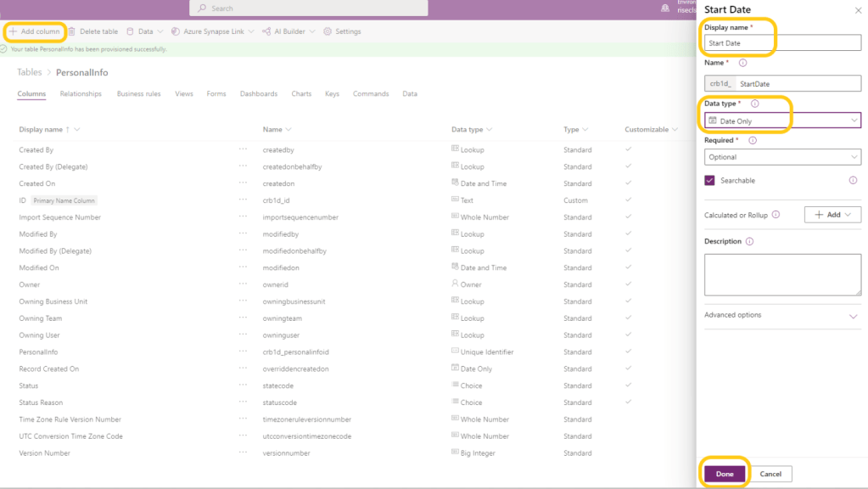Image resolution: width=868 pixels, height=489 pixels.
Task: Click the Cancel button
Action: [770, 474]
